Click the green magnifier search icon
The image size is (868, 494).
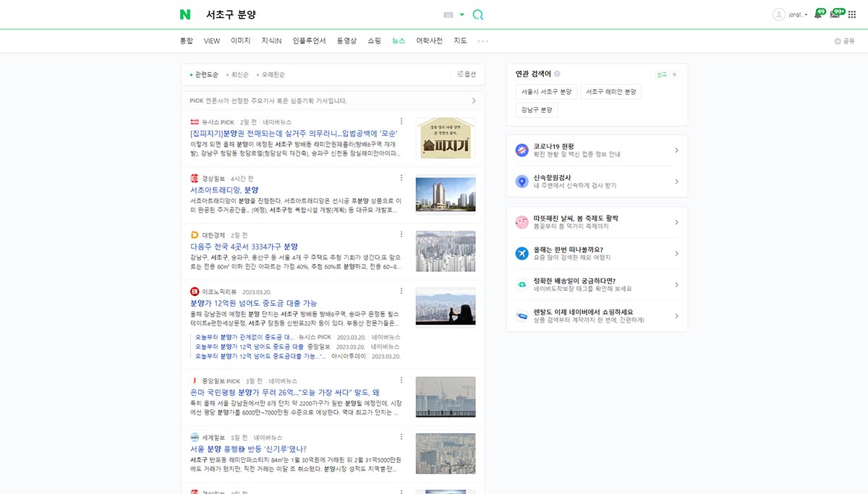[x=477, y=14]
